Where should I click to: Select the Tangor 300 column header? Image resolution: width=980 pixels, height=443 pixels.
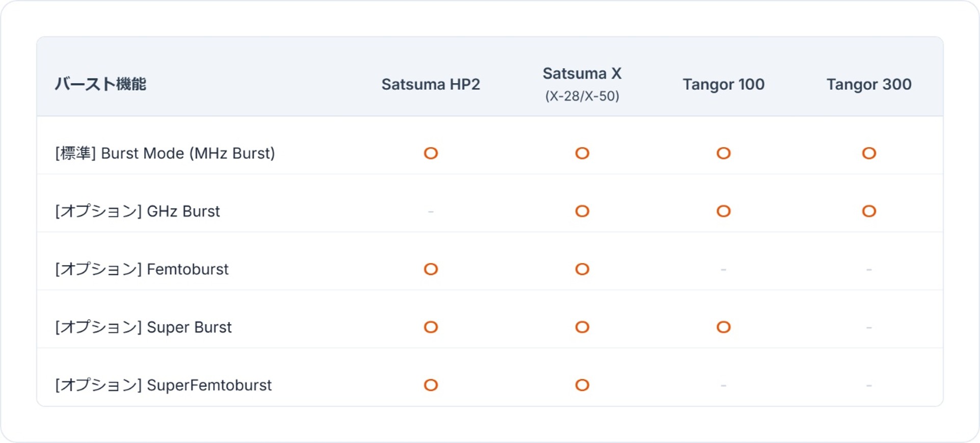(869, 84)
